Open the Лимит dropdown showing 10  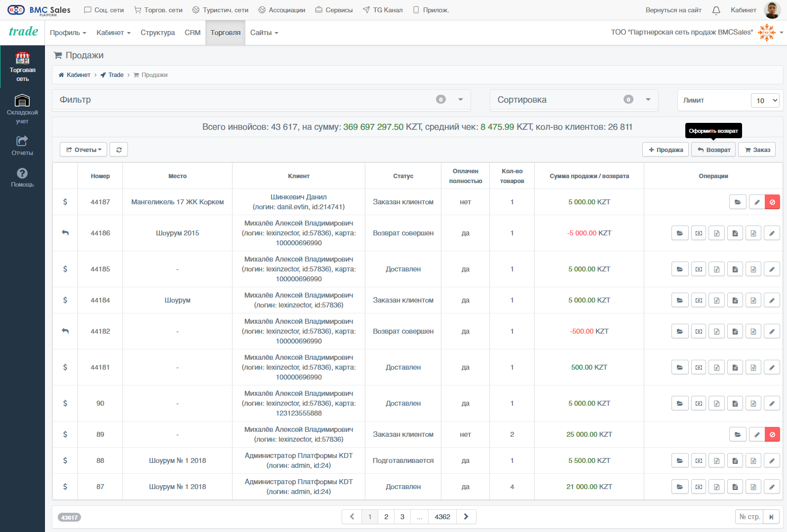765,100
